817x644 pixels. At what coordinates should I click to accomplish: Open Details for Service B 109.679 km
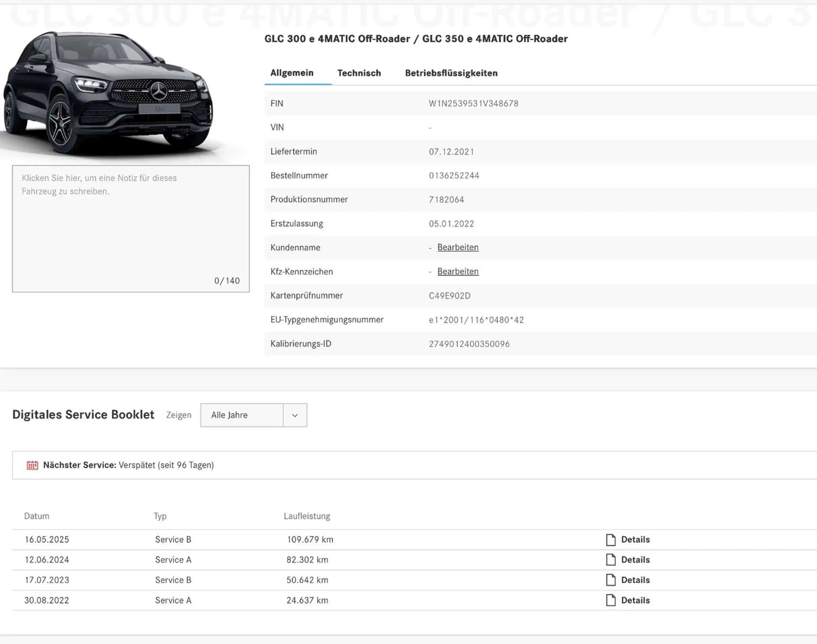point(635,540)
